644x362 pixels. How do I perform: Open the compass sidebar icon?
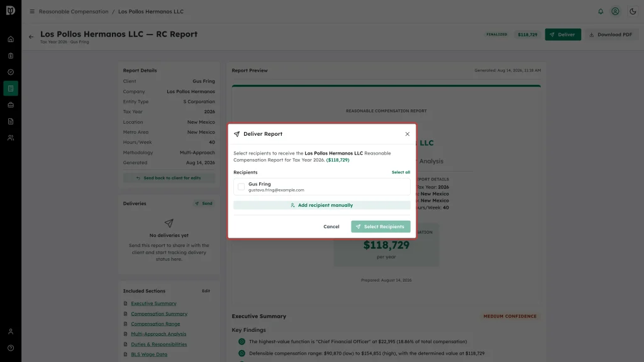pos(11,72)
